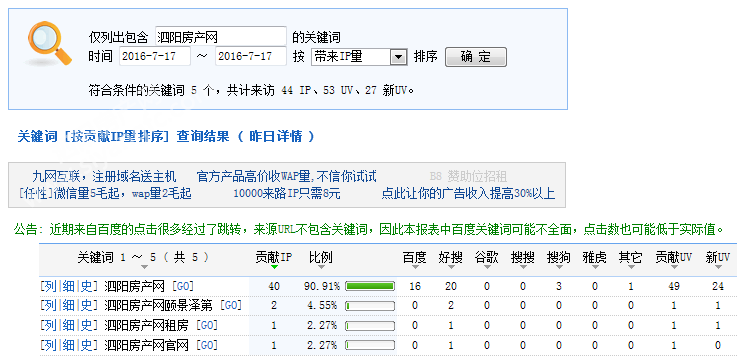Click 细 for 泗阳房产网官网 row
752x362 pixels.
[69, 345]
